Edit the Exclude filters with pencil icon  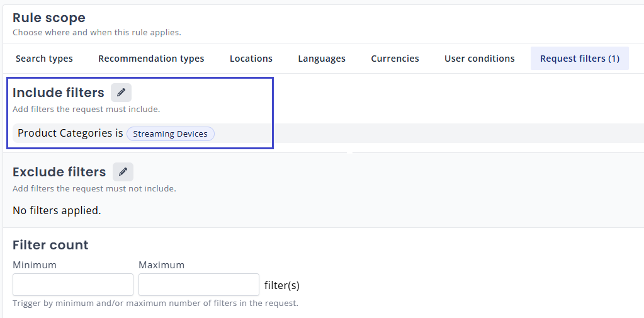click(123, 172)
